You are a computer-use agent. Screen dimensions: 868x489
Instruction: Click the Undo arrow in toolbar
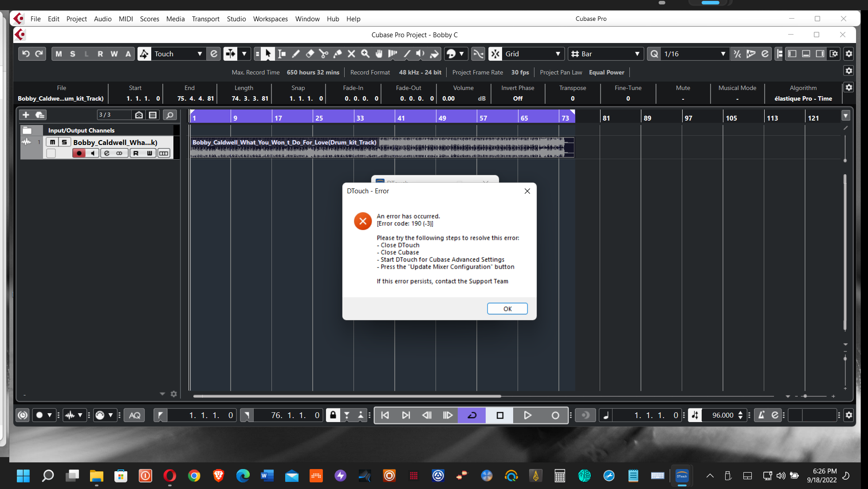click(26, 54)
